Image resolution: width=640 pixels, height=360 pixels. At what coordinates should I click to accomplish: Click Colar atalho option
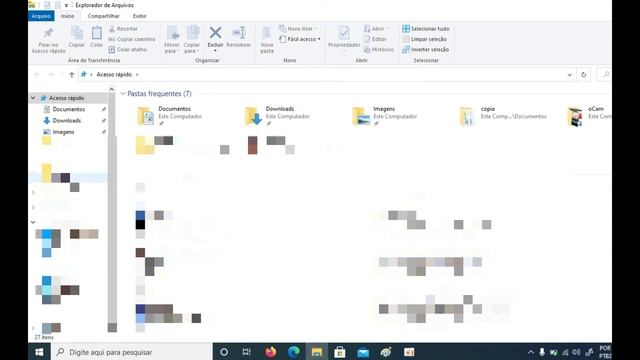[x=128, y=49]
